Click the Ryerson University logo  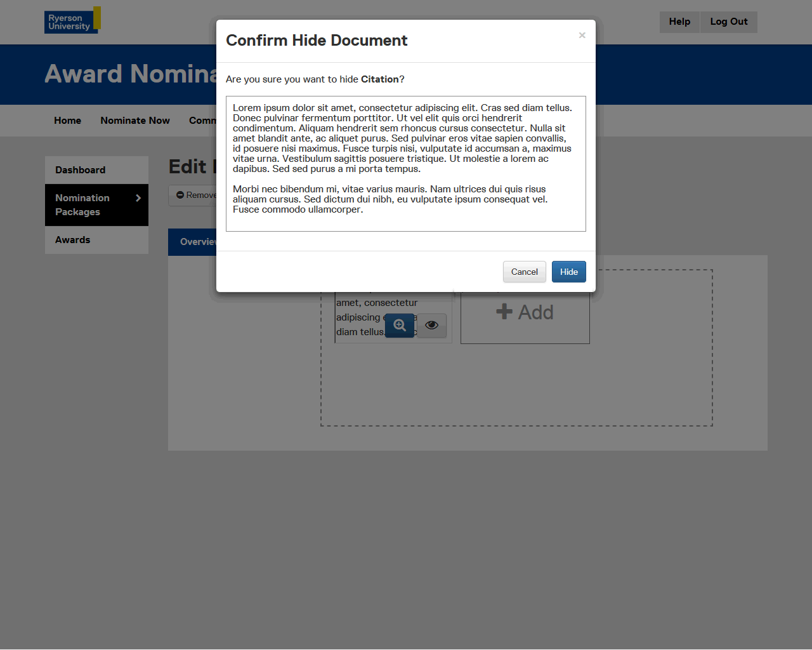pos(72,21)
